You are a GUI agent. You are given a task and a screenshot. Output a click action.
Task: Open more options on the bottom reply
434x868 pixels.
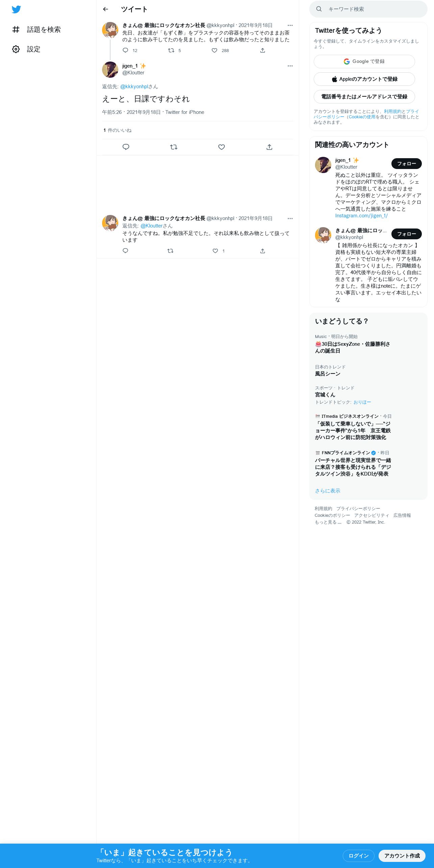[x=290, y=218]
